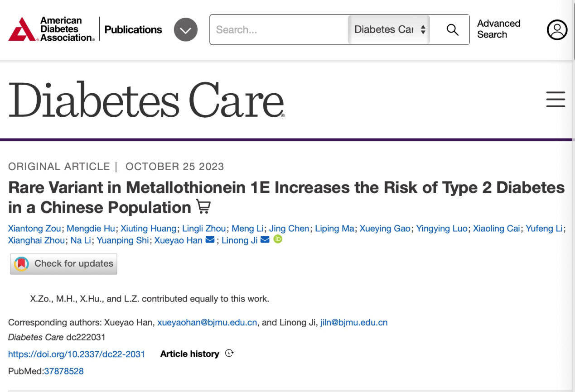
Task: Open Linong Ji's ORCID iD icon
Action: (278, 239)
